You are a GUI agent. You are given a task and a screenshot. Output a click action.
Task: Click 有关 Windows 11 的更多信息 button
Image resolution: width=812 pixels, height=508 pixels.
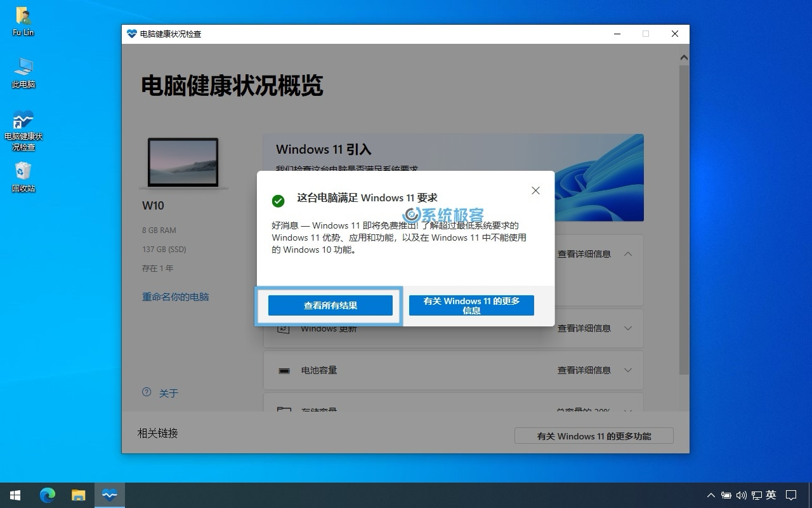coord(471,305)
